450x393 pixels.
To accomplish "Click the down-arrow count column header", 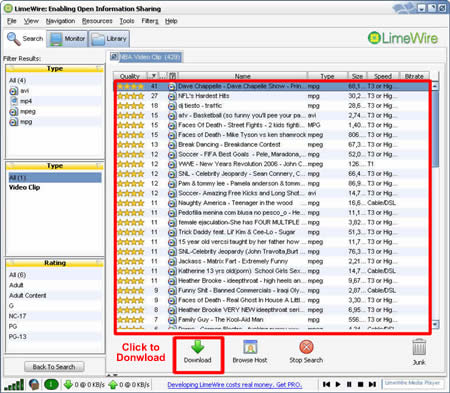I will [x=153, y=76].
